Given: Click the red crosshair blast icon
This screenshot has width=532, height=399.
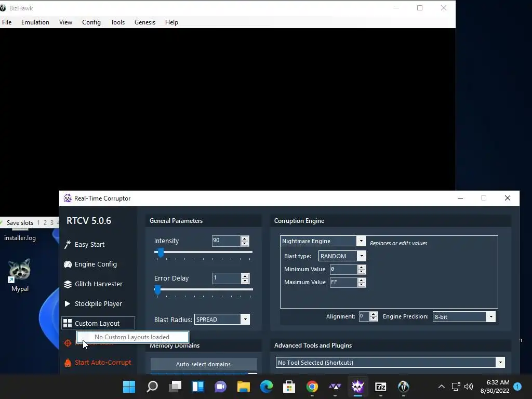Looking at the screenshot, I should click(x=68, y=343).
